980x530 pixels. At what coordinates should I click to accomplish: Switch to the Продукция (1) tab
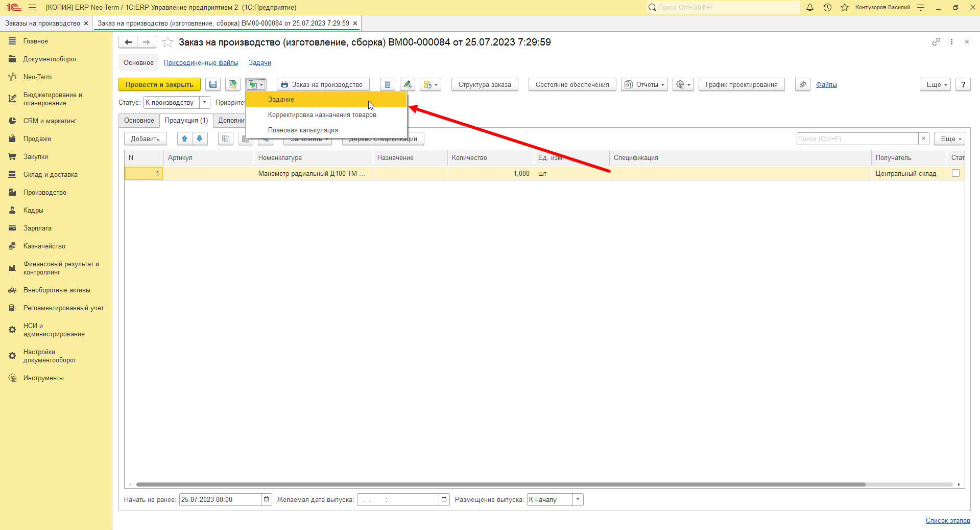click(x=186, y=121)
